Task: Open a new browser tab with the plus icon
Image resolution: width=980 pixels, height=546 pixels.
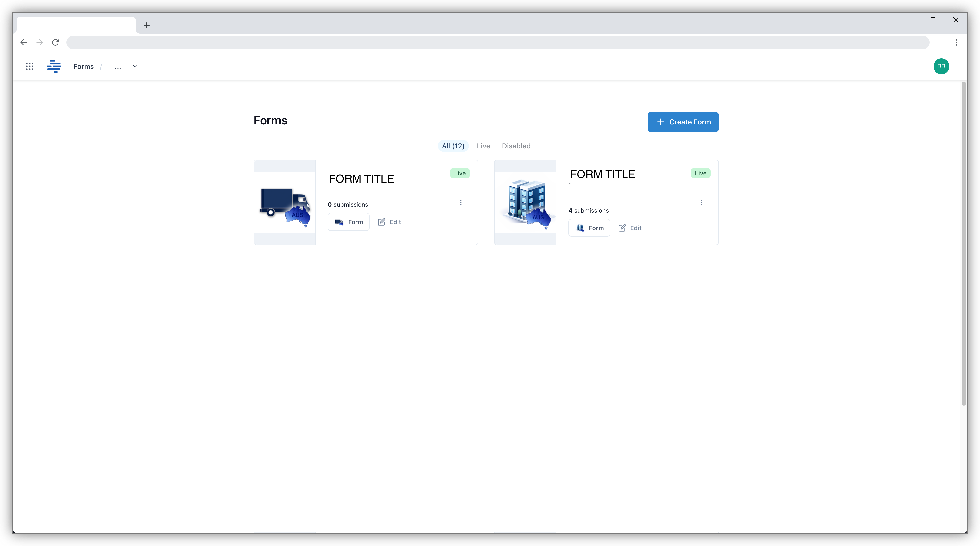Action: pos(147,25)
